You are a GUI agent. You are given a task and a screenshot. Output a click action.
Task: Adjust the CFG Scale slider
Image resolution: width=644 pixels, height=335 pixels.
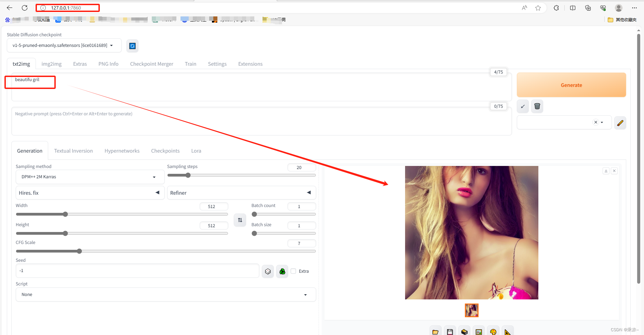tap(166, 251)
